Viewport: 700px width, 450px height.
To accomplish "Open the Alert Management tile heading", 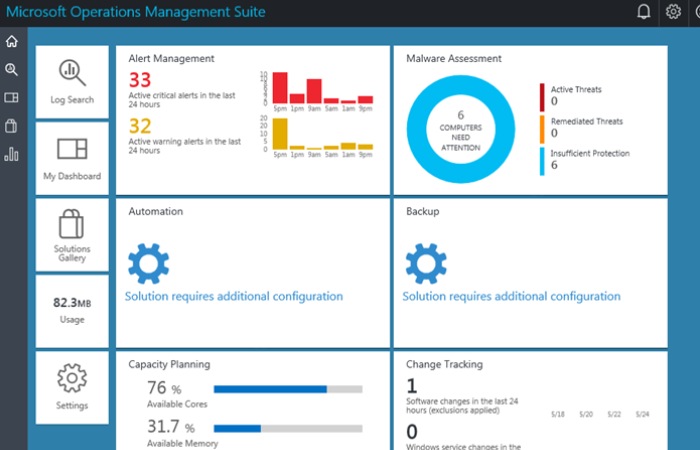I will 171,58.
